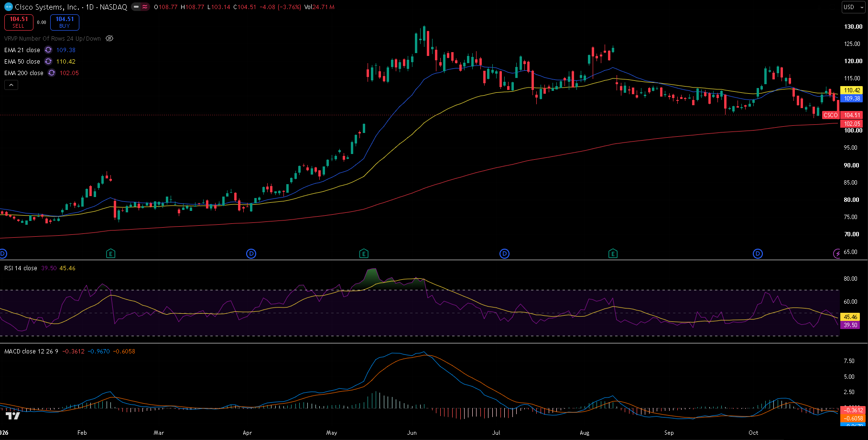The image size is (868, 440).
Task: Select the EMA 21 close legend label
Action: [22, 50]
